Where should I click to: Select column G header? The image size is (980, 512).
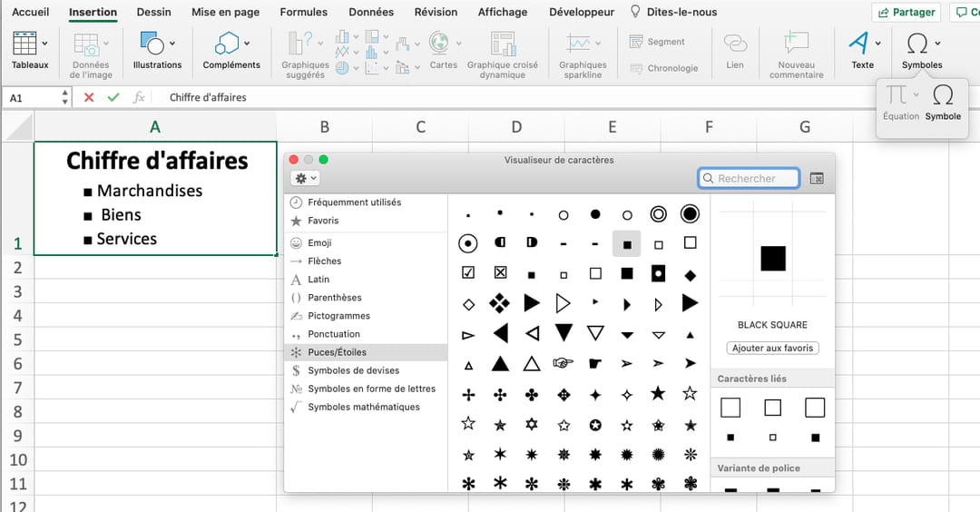(804, 127)
